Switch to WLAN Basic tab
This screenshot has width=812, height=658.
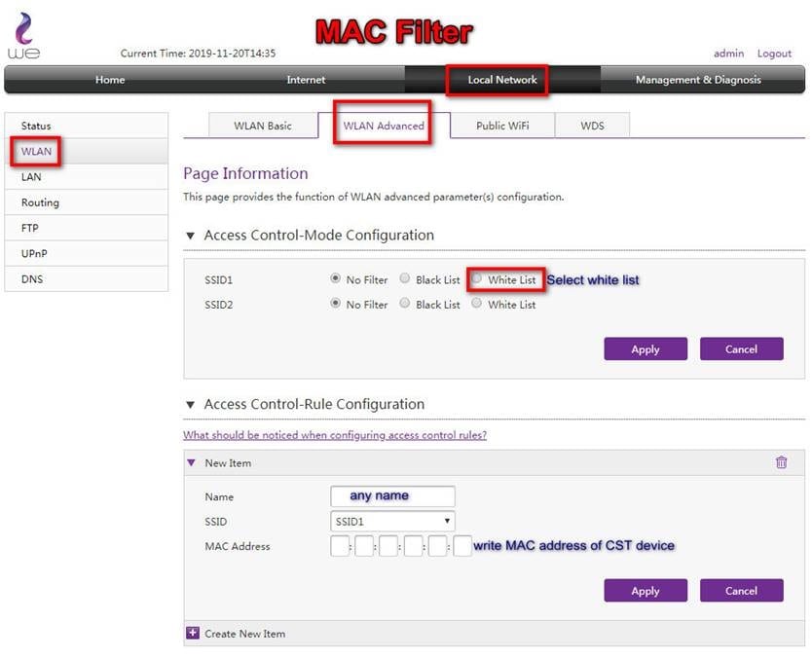(263, 126)
